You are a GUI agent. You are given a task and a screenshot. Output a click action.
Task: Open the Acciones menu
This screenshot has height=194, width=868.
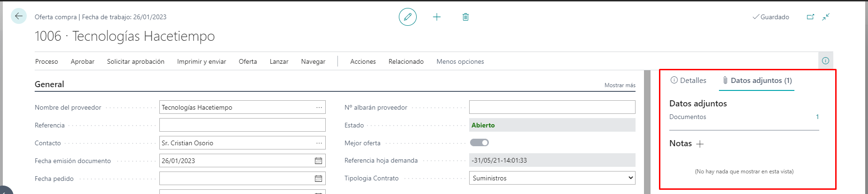pyautogui.click(x=363, y=61)
